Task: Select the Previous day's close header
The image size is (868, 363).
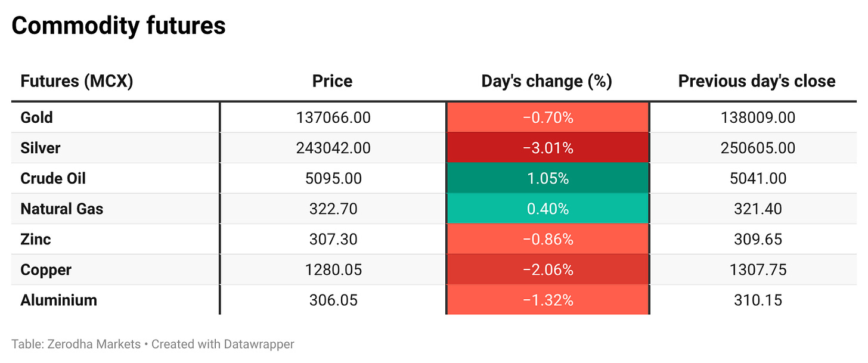Action: coord(757,81)
